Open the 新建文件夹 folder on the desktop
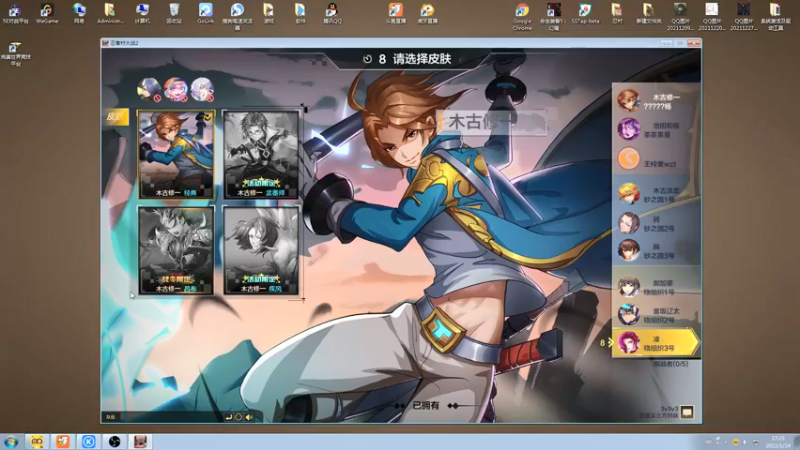The width and height of the screenshot is (800, 450). pyautogui.click(x=648, y=13)
